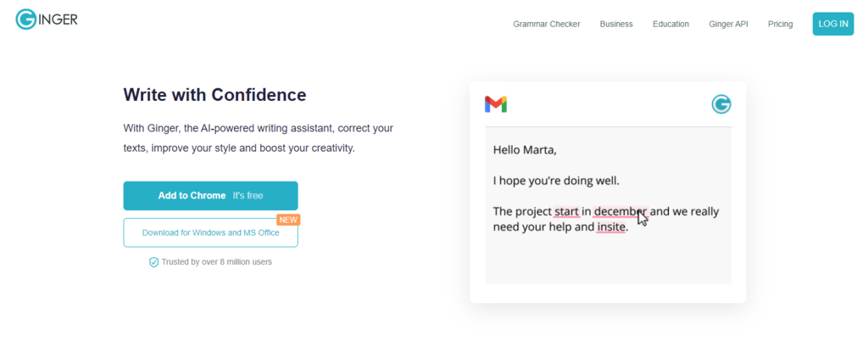Image resolution: width=868 pixels, height=341 pixels.
Task: Open the Business menu item
Action: pyautogui.click(x=616, y=24)
